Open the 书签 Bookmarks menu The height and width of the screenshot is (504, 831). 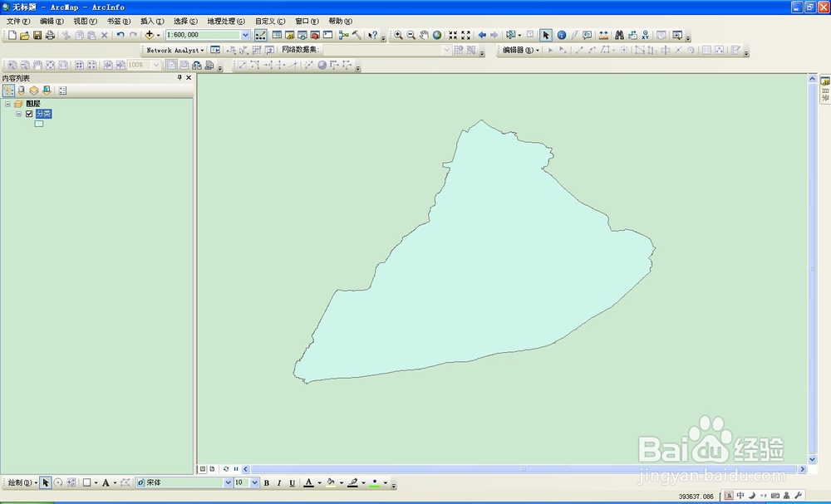click(x=118, y=22)
